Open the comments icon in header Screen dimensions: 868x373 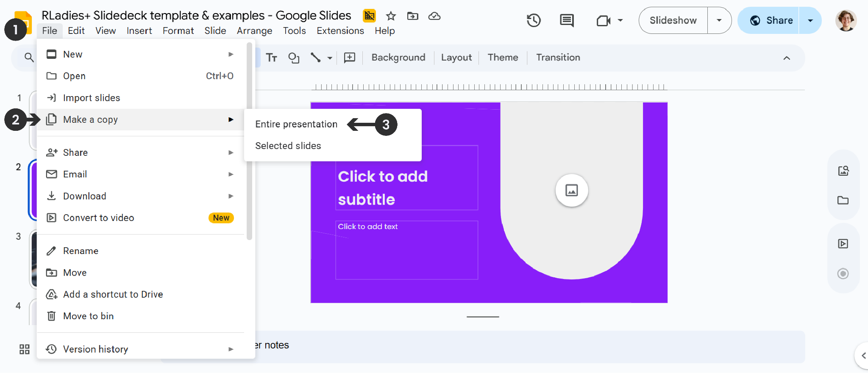tap(567, 20)
